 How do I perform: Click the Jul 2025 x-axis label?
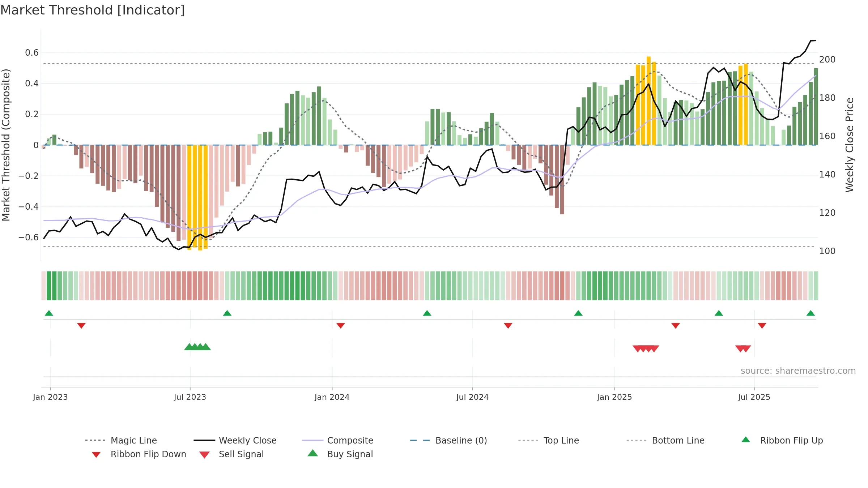point(754,397)
